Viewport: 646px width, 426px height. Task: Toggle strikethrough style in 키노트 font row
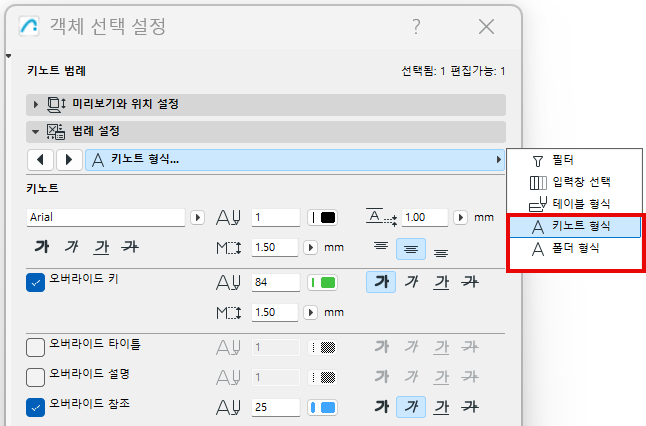point(130,247)
